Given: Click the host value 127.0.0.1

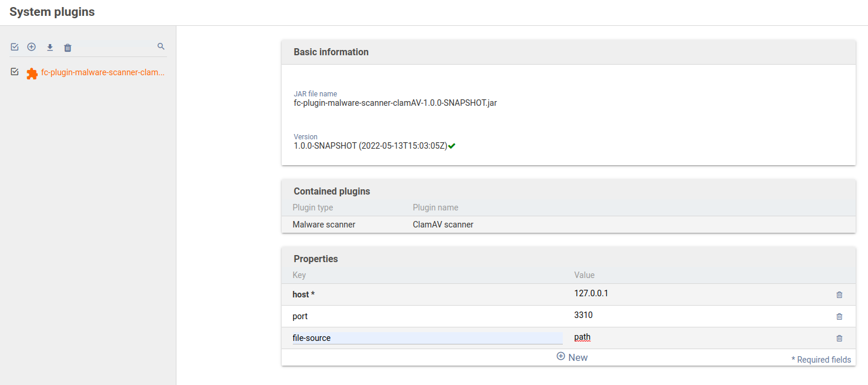Looking at the screenshot, I should coord(591,293).
